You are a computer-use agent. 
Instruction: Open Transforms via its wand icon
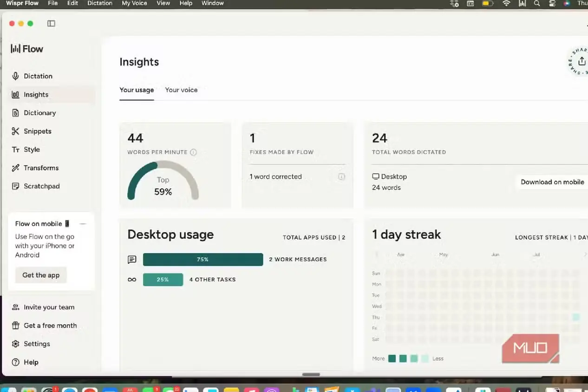pyautogui.click(x=15, y=168)
